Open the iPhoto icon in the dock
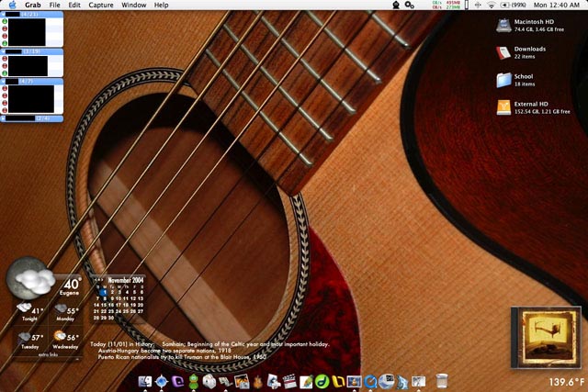Image resolution: width=588 pixels, height=392 pixels. click(x=242, y=382)
